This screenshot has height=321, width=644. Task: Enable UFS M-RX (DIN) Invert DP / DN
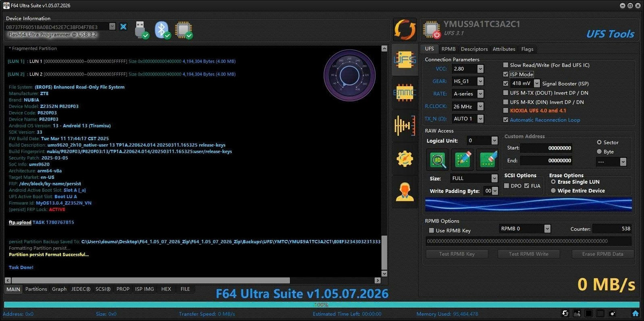(x=506, y=102)
